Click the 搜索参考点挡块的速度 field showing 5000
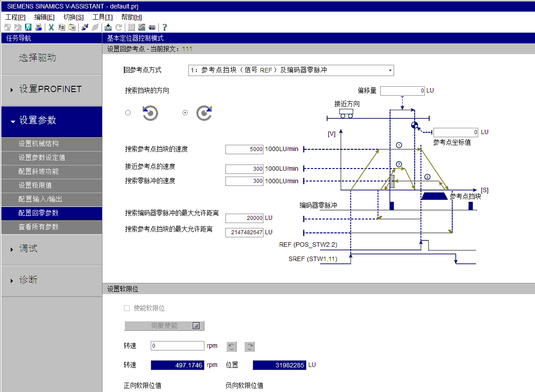535x392 pixels. pos(244,149)
